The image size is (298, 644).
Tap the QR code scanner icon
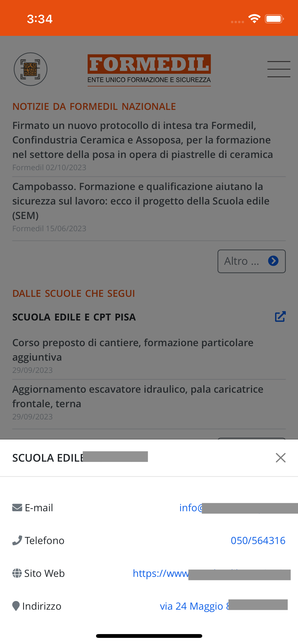click(x=30, y=69)
